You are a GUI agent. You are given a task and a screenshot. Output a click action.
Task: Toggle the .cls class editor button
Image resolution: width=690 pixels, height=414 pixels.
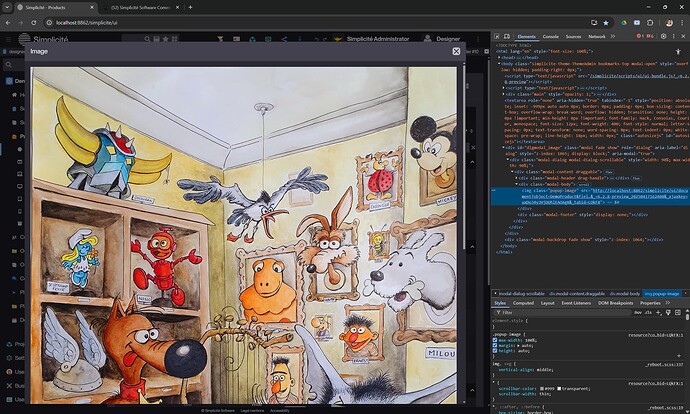click(648, 312)
